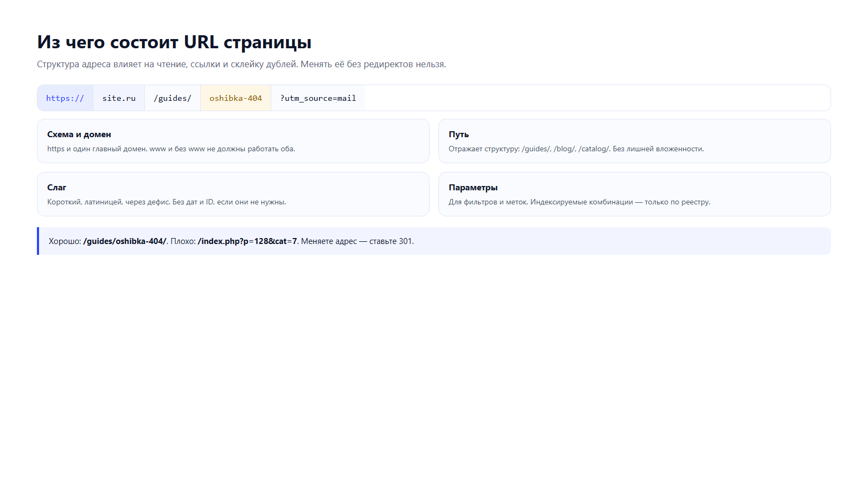This screenshot has height=488, width=868.
Task: Select the site.ru domain segment
Action: [x=119, y=98]
